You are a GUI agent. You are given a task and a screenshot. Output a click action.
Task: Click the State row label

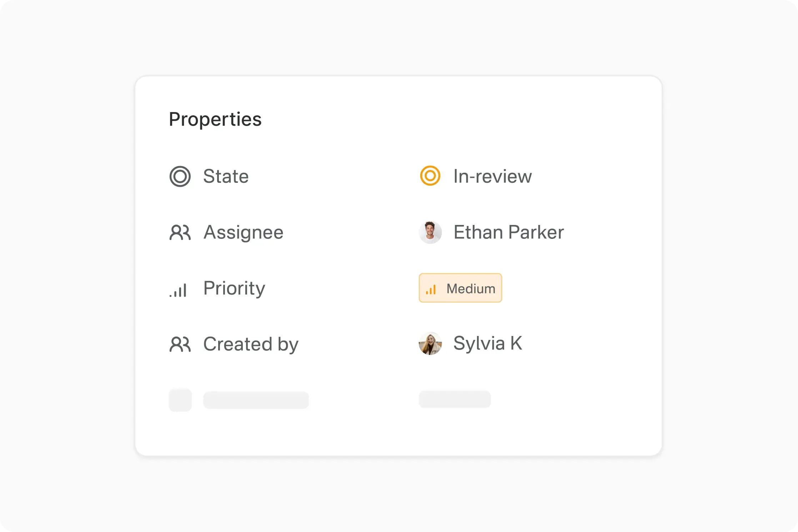(226, 176)
